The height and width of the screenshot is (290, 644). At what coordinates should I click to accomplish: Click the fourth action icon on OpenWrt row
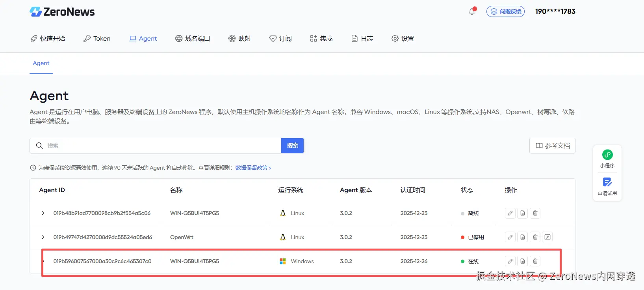pos(547,237)
